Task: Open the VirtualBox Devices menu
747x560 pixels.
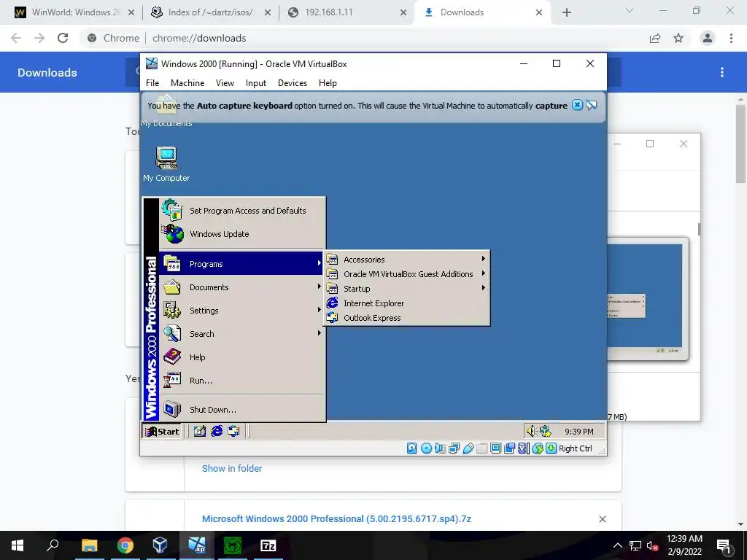Action: (293, 83)
